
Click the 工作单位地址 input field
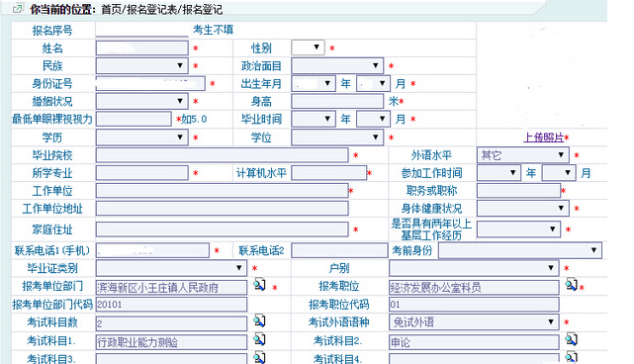[x=222, y=209]
